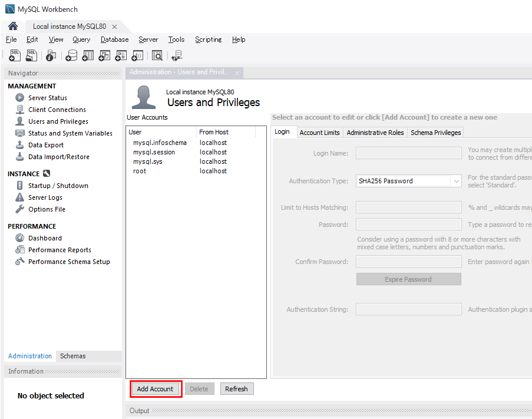This screenshot has width=532, height=419.
Task: Click the create new table icon
Action: point(88,55)
